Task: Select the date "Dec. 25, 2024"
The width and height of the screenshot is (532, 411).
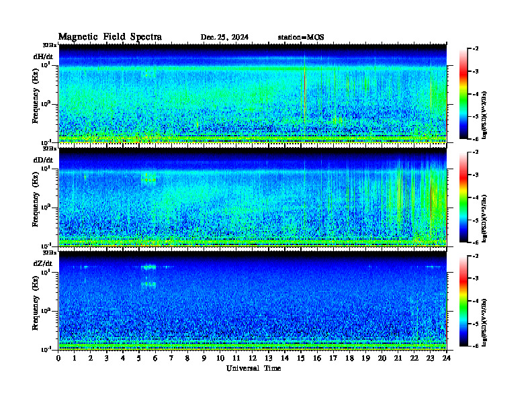Action: (x=224, y=37)
